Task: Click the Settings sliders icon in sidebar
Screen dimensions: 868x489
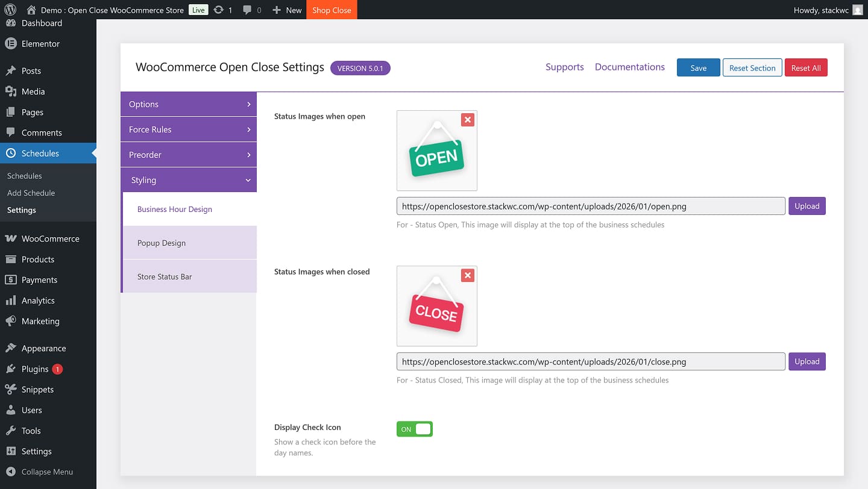Action: [10, 451]
